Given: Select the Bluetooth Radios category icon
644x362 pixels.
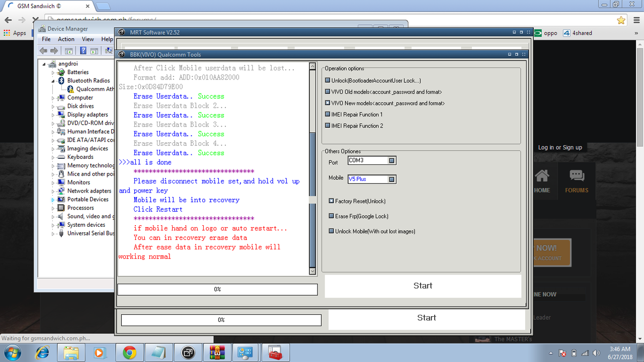Looking at the screenshot, I should [62, 80].
